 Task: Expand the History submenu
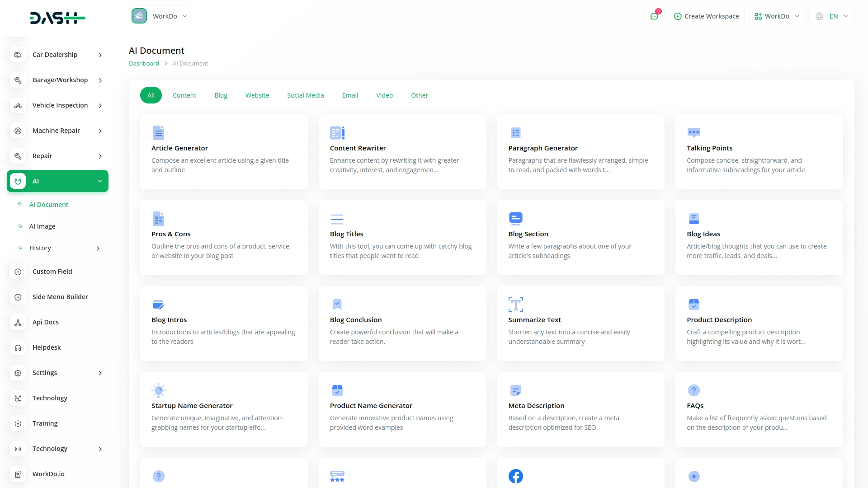click(x=98, y=249)
